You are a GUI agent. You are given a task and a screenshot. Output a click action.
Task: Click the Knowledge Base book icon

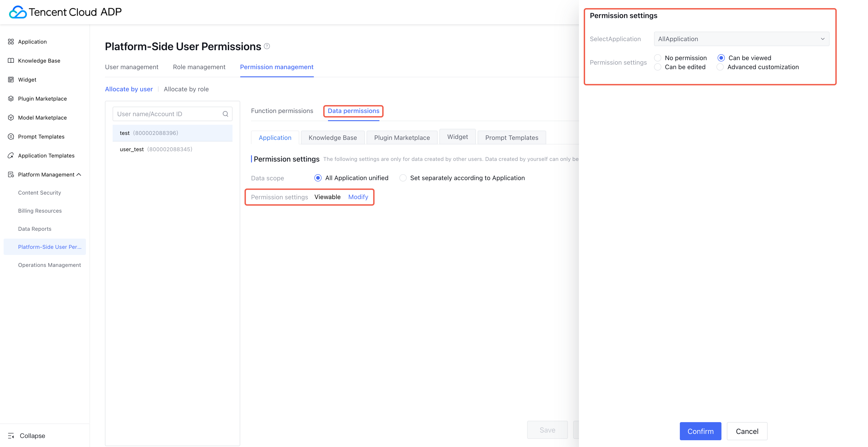pyautogui.click(x=11, y=61)
